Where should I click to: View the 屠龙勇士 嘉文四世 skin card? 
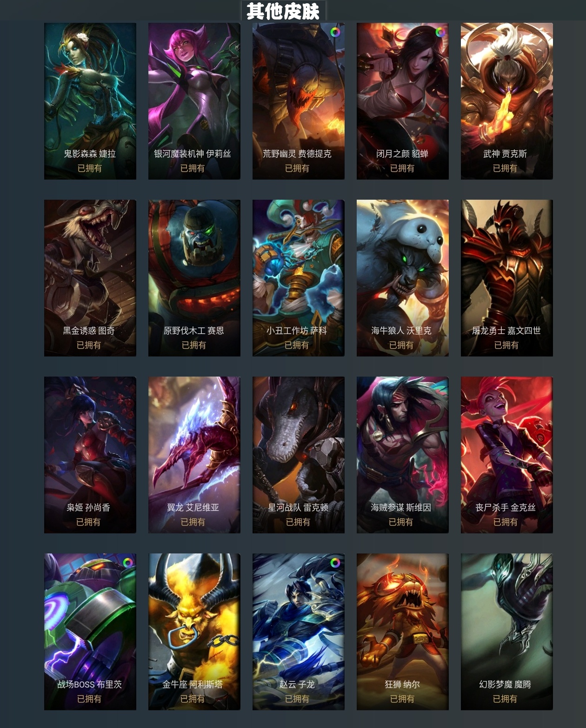pos(507,278)
